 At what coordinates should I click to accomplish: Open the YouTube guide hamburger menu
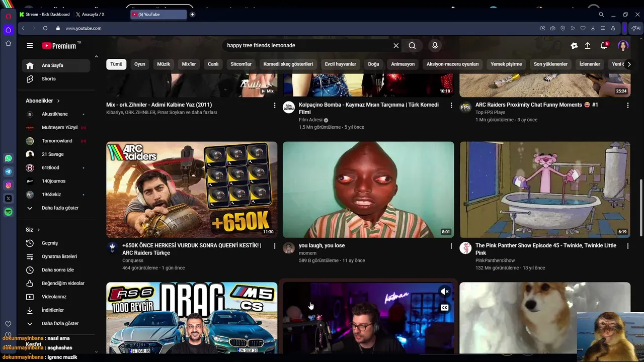(x=30, y=46)
